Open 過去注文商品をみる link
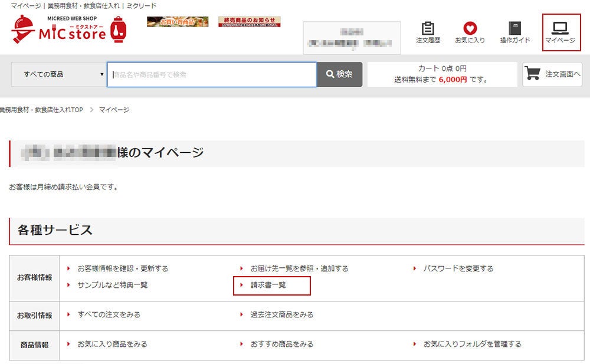This screenshot has width=590, height=364. point(281,314)
